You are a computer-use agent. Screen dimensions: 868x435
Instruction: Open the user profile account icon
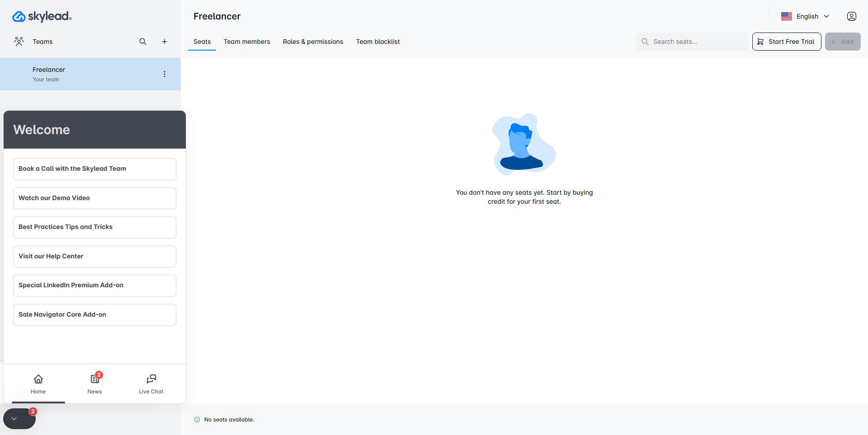click(x=851, y=16)
